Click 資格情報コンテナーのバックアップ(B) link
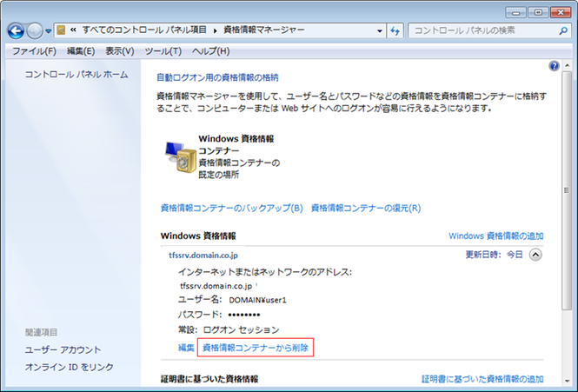Screen dimensions: 578x392 click(x=231, y=208)
